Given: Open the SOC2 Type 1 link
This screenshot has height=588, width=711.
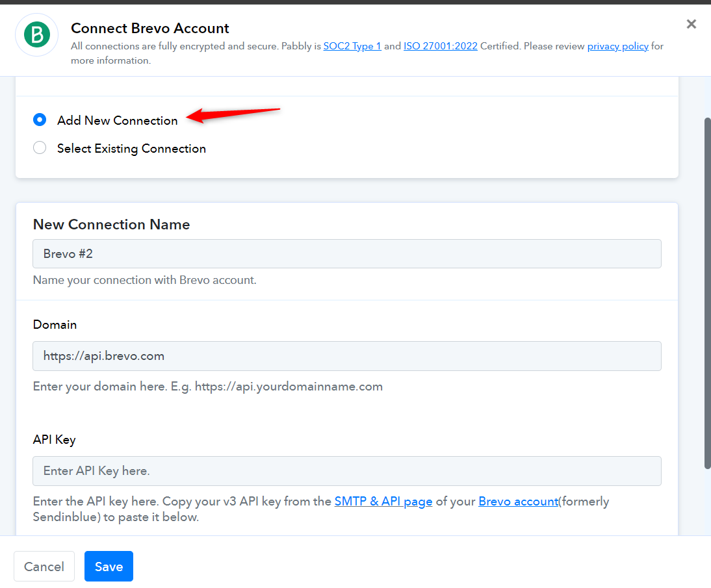Looking at the screenshot, I should [352, 45].
